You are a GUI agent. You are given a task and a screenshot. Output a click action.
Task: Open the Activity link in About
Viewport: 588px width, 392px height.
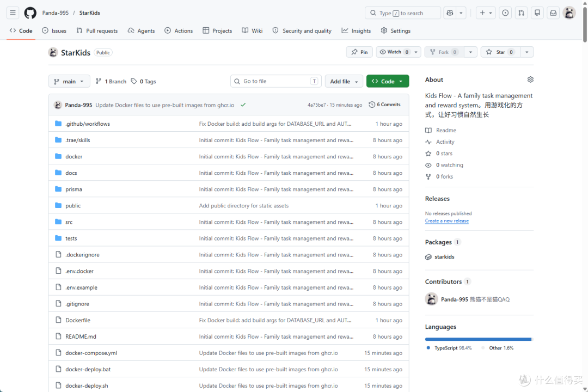tap(445, 142)
